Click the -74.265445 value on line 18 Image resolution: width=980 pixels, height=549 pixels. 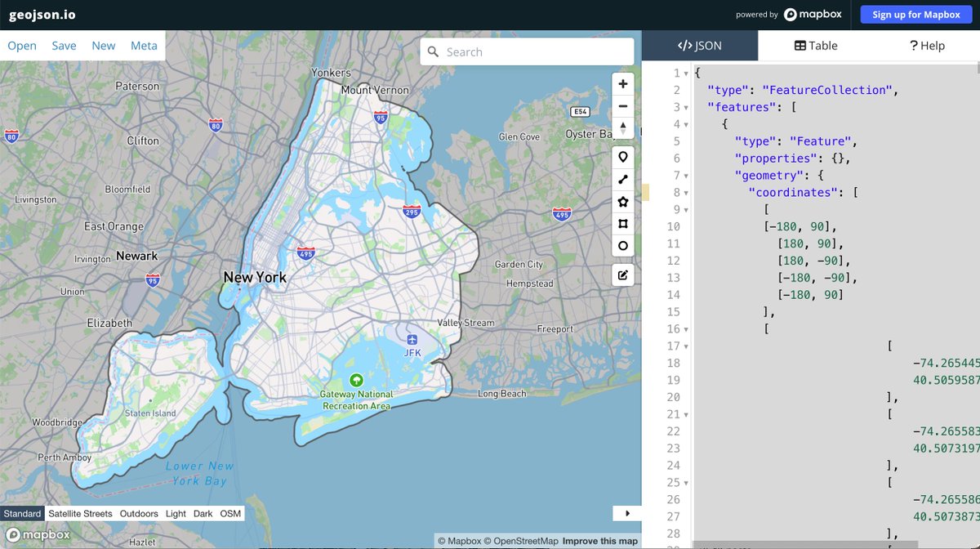[947, 363]
